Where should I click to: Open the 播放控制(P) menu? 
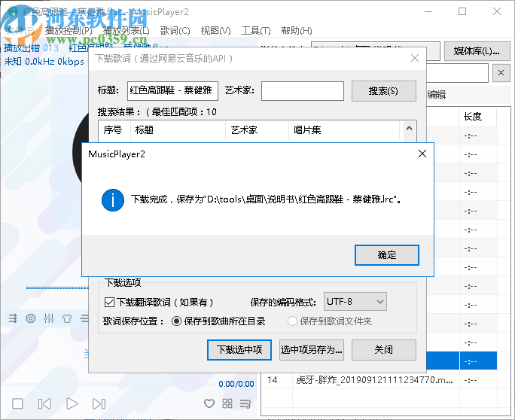click(x=69, y=31)
